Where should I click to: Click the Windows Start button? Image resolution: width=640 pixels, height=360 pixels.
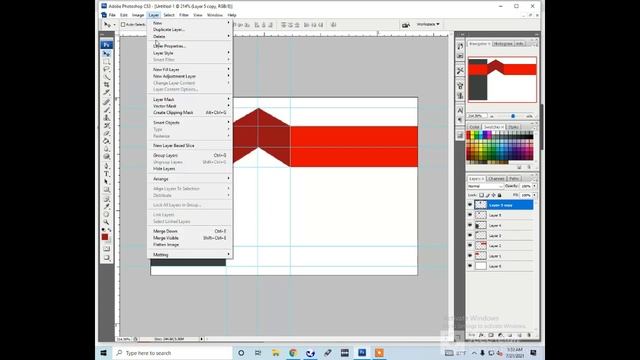(104, 353)
